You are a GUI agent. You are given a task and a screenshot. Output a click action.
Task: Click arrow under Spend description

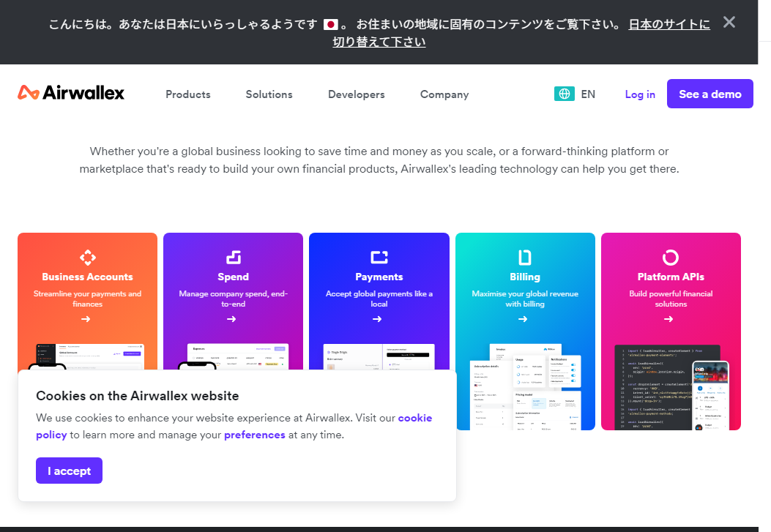(231, 319)
